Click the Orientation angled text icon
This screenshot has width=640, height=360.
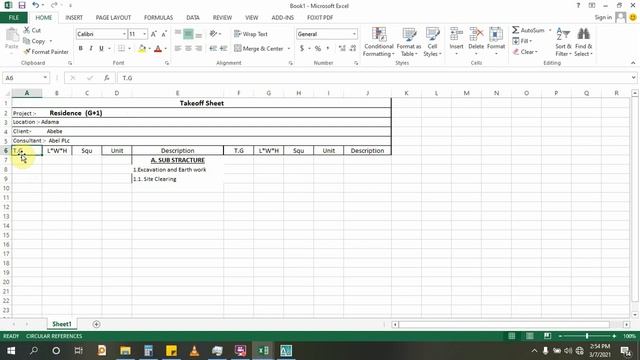click(x=213, y=34)
